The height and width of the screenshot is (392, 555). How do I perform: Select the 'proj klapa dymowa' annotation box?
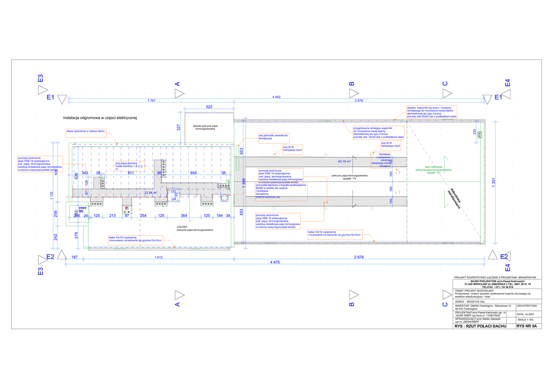[x=130, y=166]
